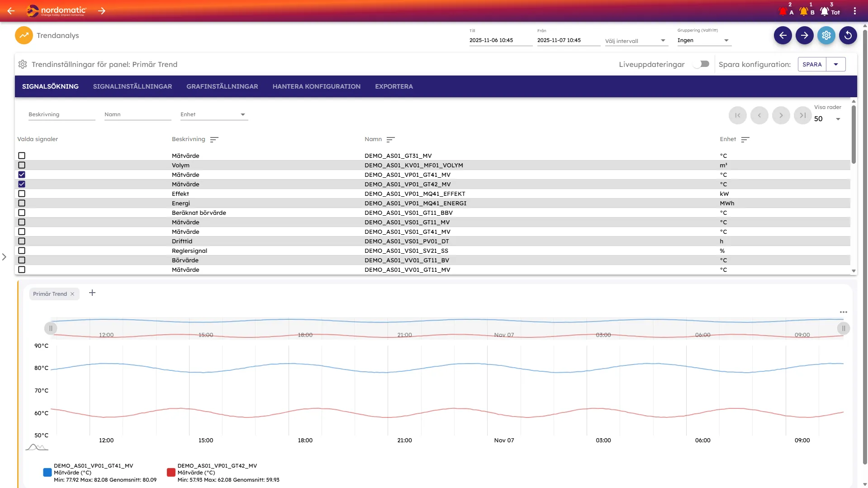Click the Beskrivning search input field
The height and width of the screenshot is (488, 868).
[x=62, y=115]
